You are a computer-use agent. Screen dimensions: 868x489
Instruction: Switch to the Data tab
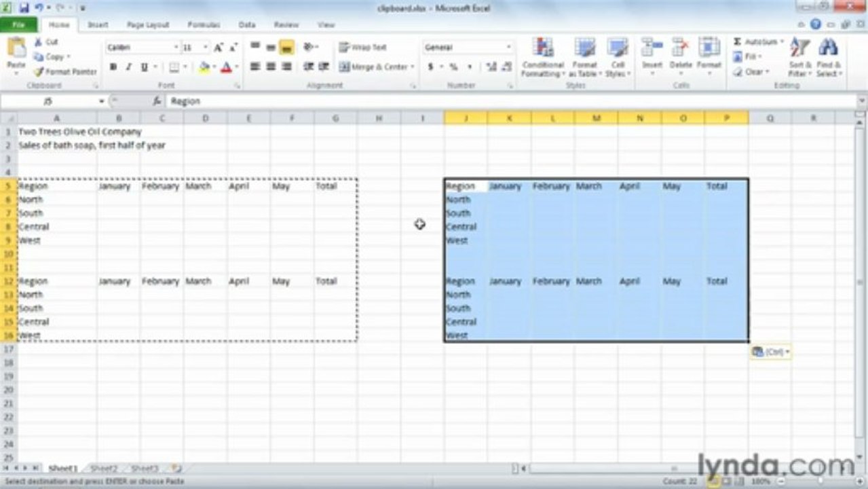(247, 24)
